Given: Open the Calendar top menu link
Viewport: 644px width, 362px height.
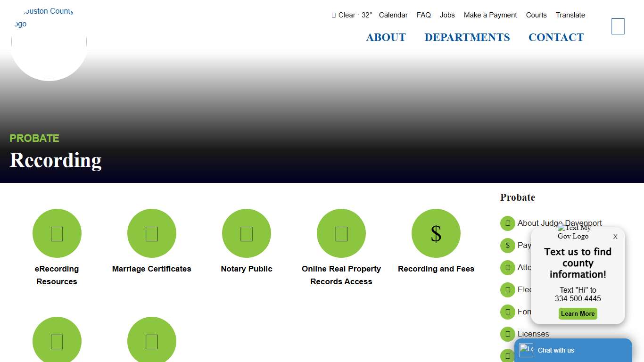Looking at the screenshot, I should tap(393, 15).
